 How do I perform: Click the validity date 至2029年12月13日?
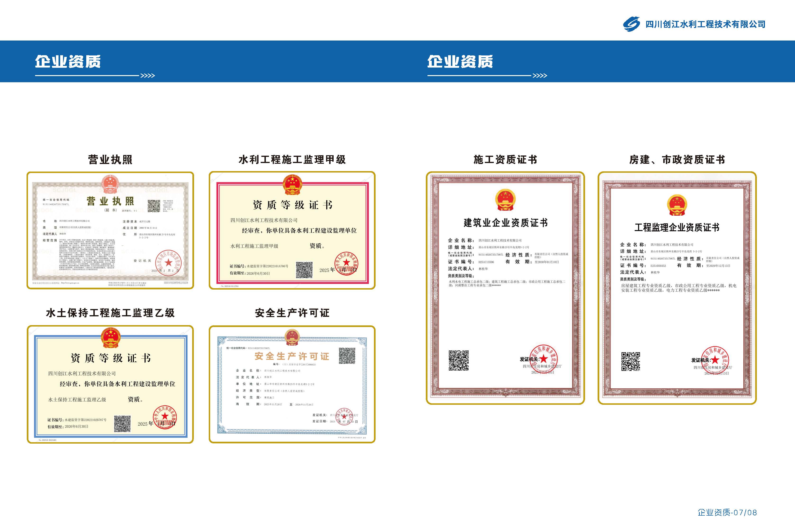coord(718,266)
